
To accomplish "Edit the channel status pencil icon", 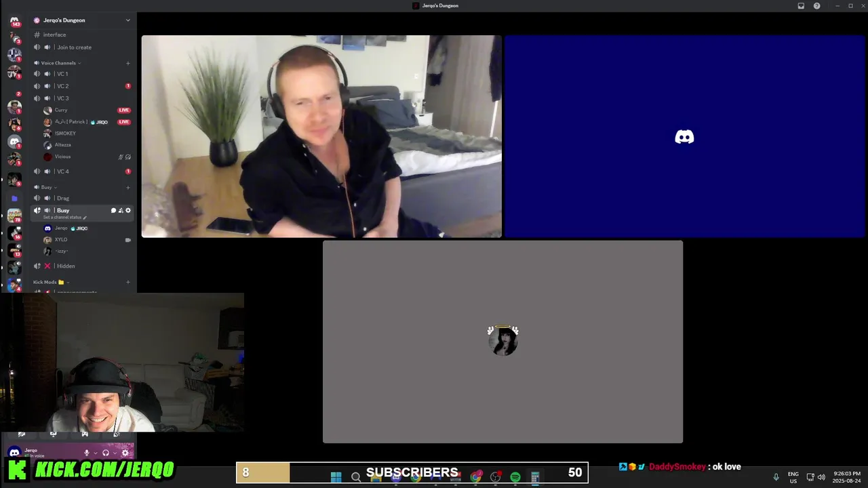I will pyautogui.click(x=85, y=218).
